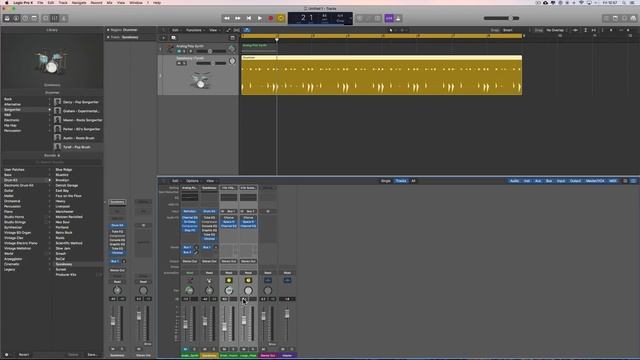Viewport: 640px width, 360px height.
Task: Open Smart Controls from the control bar
Action: pos(46,18)
